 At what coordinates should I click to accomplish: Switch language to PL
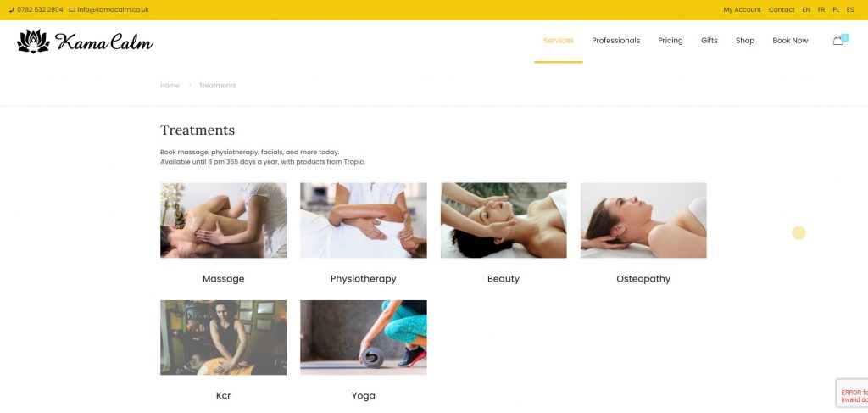point(835,10)
